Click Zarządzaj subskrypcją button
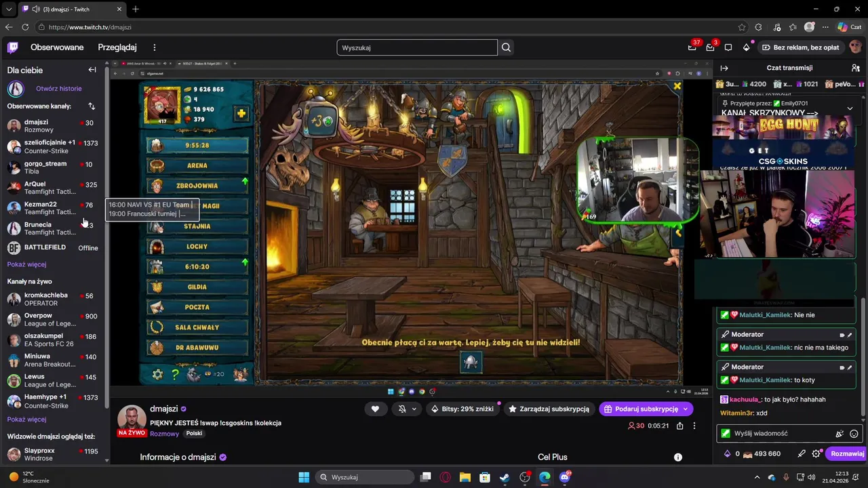Viewport: 868px width, 488px height. coord(549,409)
